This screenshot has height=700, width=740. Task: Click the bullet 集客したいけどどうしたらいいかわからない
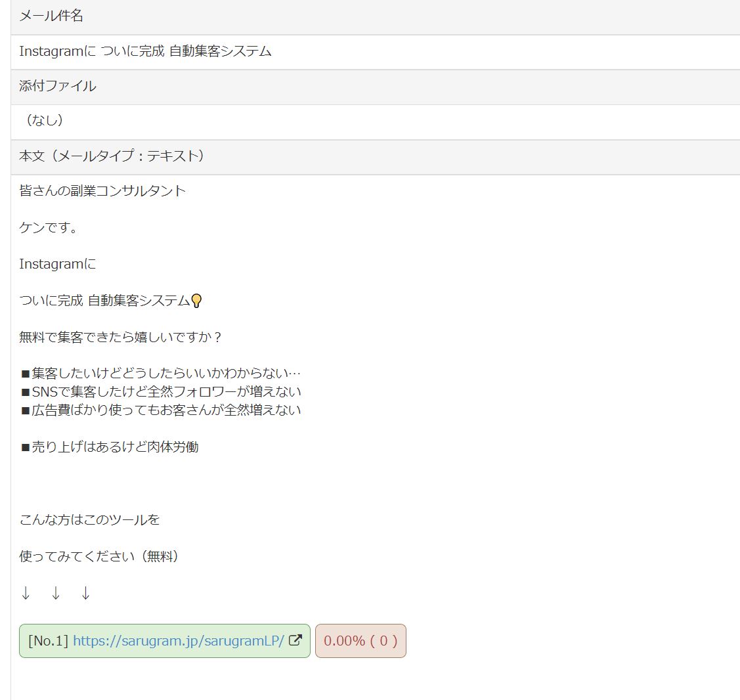pos(160,374)
